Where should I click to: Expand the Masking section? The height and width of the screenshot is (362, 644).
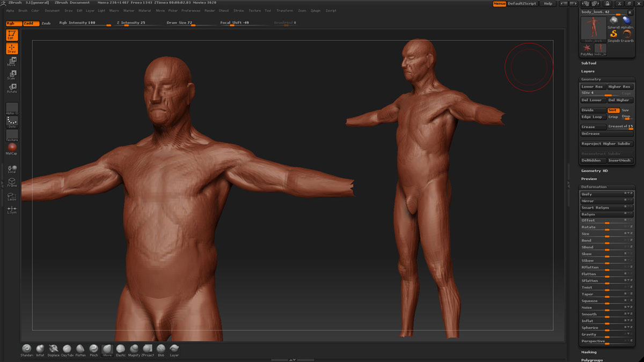[x=589, y=352]
